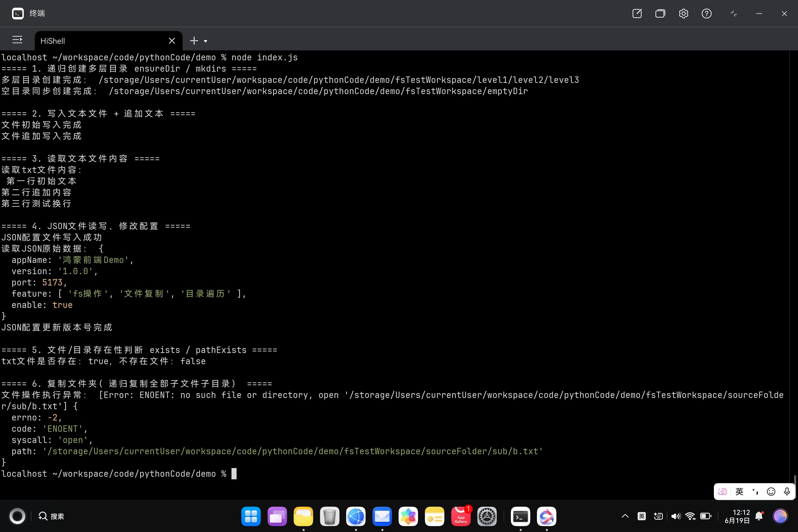Screen dimensions: 798x532
Task: Open the Wi-Fi network tray icon
Action: [690, 516]
